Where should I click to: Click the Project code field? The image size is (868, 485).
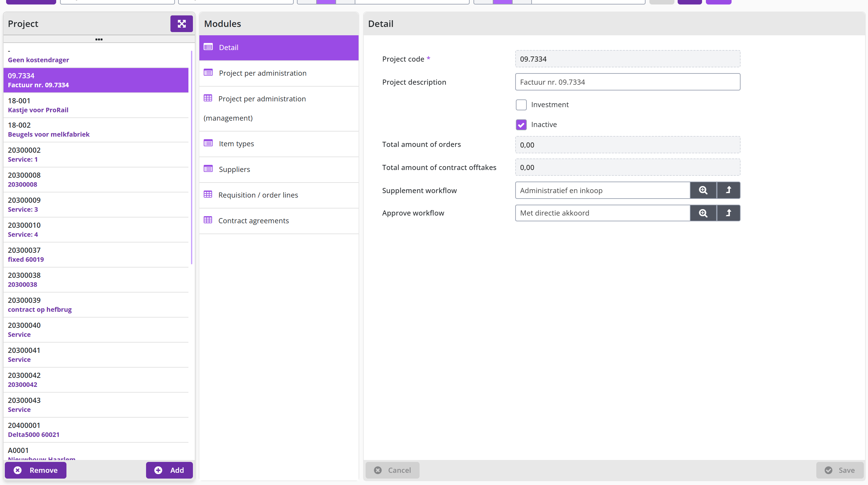pyautogui.click(x=628, y=59)
